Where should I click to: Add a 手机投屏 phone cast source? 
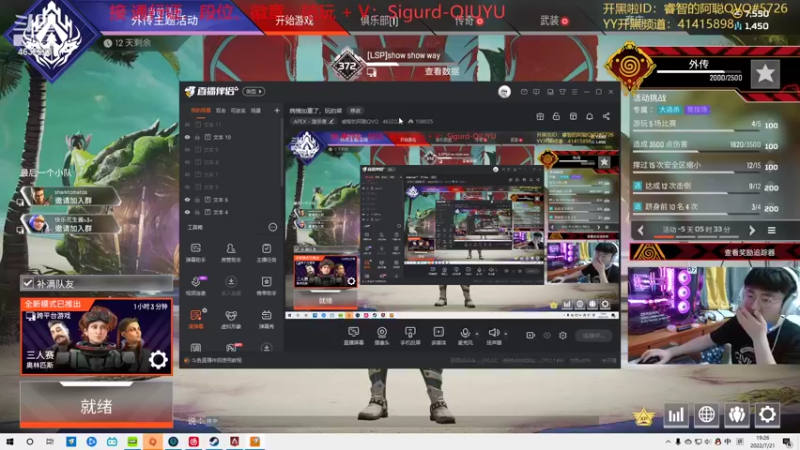(x=410, y=336)
